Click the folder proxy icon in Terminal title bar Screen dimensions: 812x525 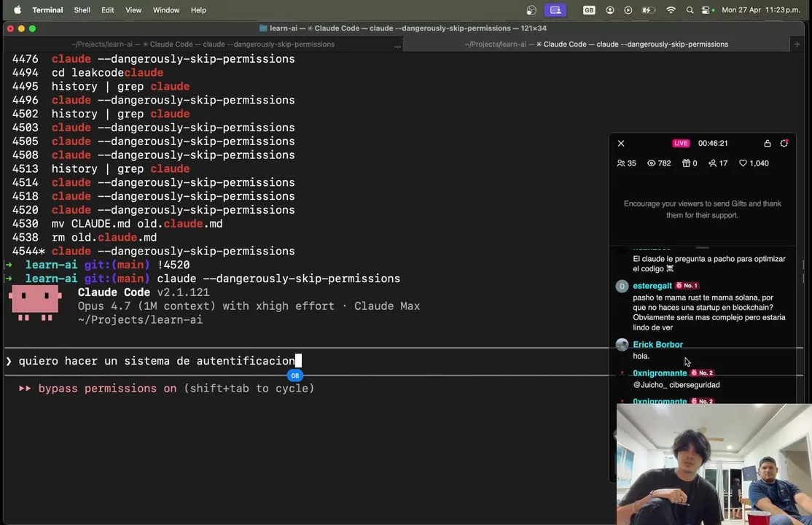tap(263, 28)
